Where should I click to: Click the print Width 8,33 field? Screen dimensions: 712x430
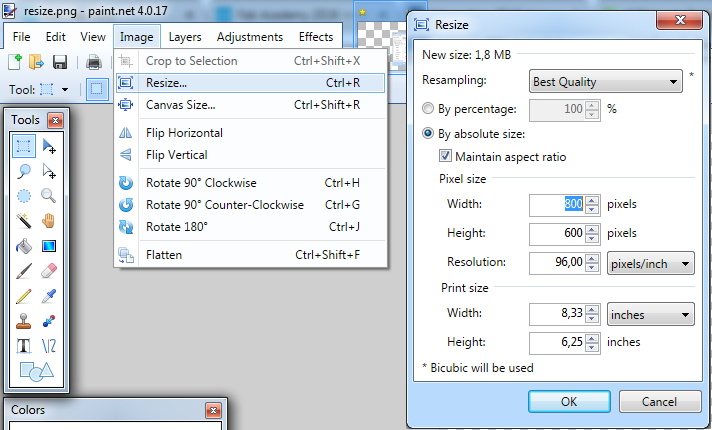point(557,314)
